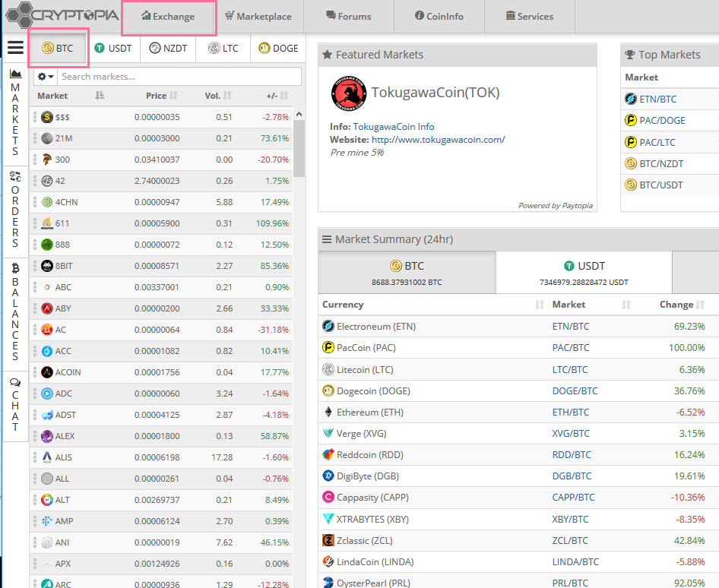This screenshot has width=719, height=588.
Task: Select USDT tab in Market Summary
Action: [584, 272]
